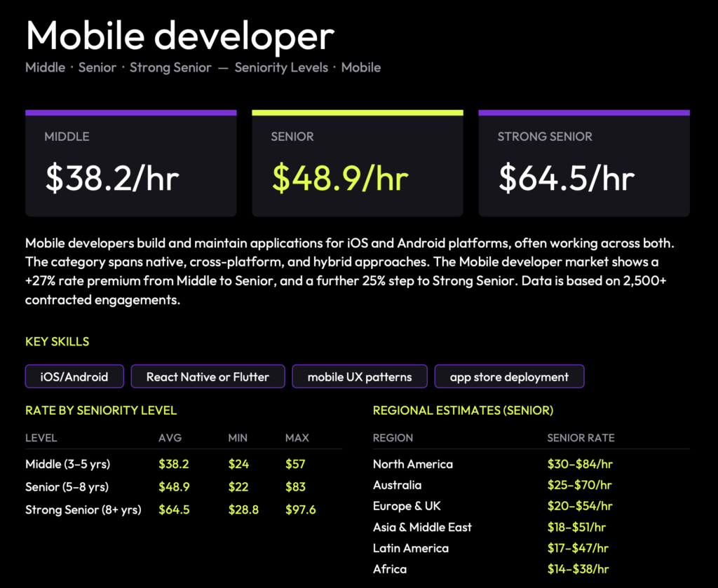Click the MIN column header
The height and width of the screenshot is (588, 718).
click(x=238, y=438)
